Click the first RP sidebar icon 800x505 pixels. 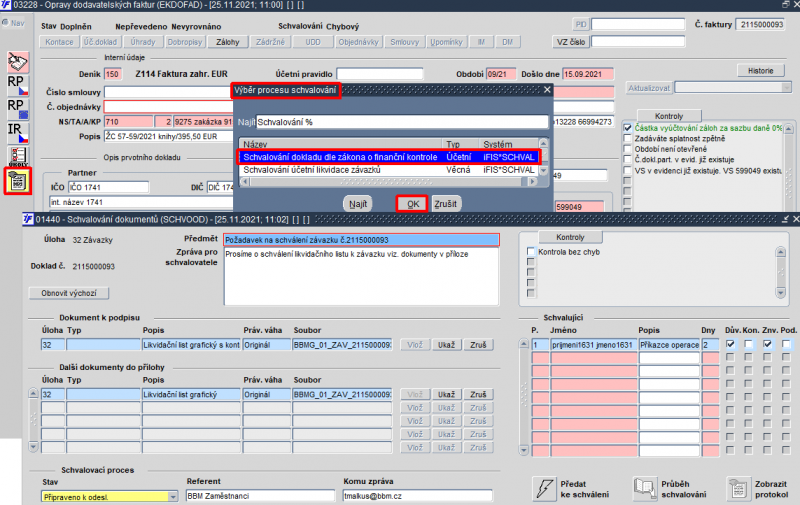pyautogui.click(x=18, y=86)
